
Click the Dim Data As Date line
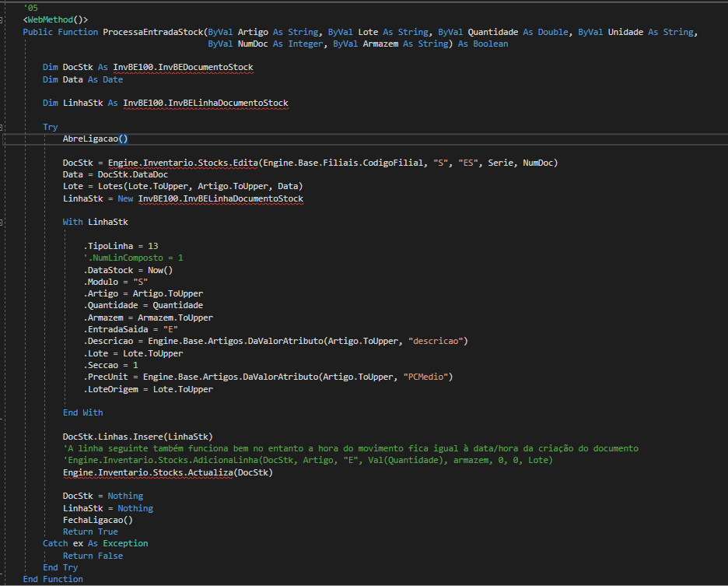point(82,79)
